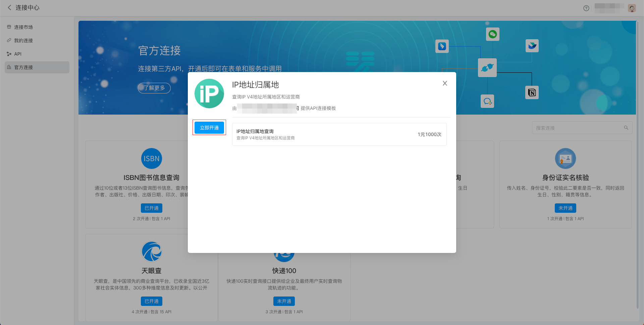Open the 官方连接 sidebar section
644x325 pixels.
pyautogui.click(x=23, y=67)
